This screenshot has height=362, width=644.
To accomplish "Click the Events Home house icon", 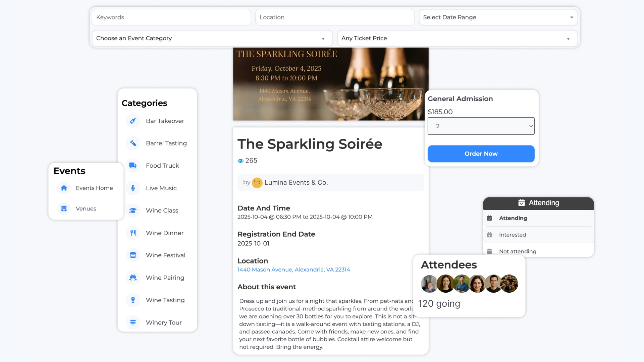I will coord(64,188).
